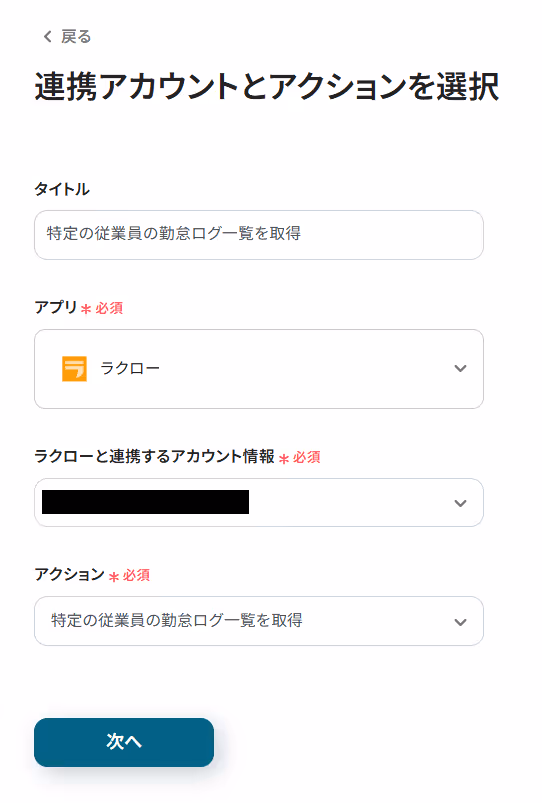This screenshot has width=542, height=803.
Task: Focus the タイトル text input field
Action: coord(259,235)
